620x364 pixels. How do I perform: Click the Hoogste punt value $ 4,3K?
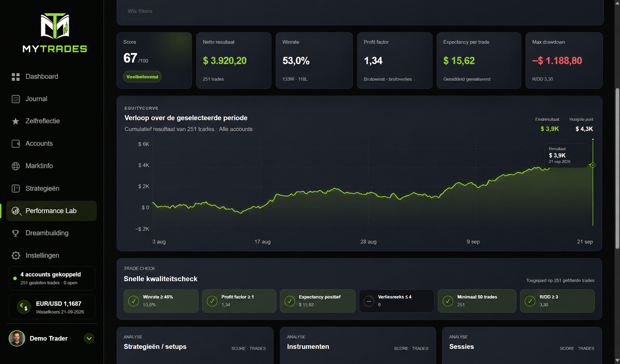584,129
